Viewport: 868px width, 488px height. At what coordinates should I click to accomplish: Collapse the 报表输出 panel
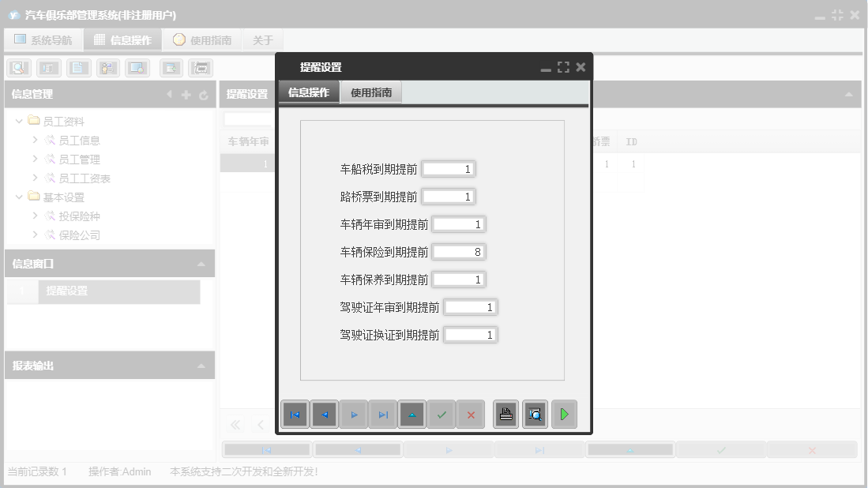[x=201, y=366]
